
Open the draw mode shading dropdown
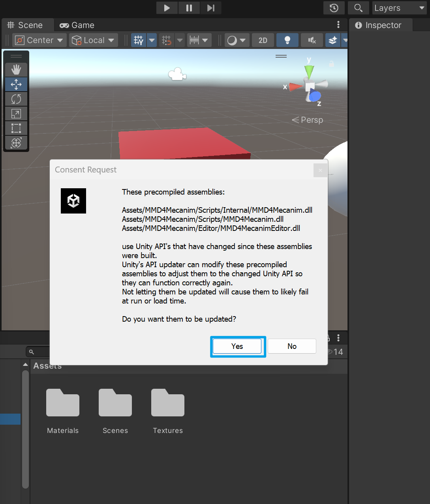click(237, 40)
